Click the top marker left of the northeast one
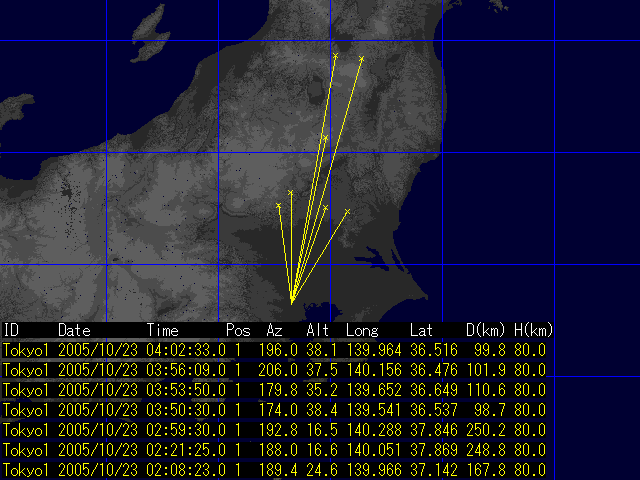 coord(335,55)
